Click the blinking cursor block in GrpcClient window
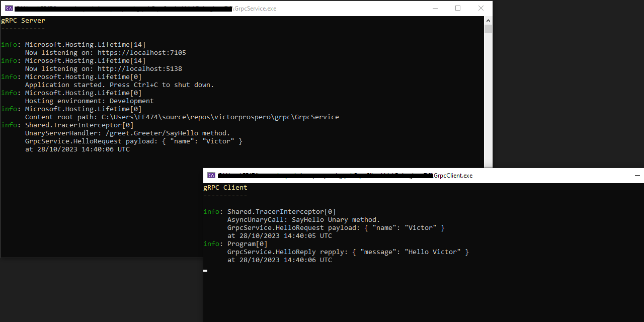Image resolution: width=644 pixels, height=322 pixels. pyautogui.click(x=205, y=271)
